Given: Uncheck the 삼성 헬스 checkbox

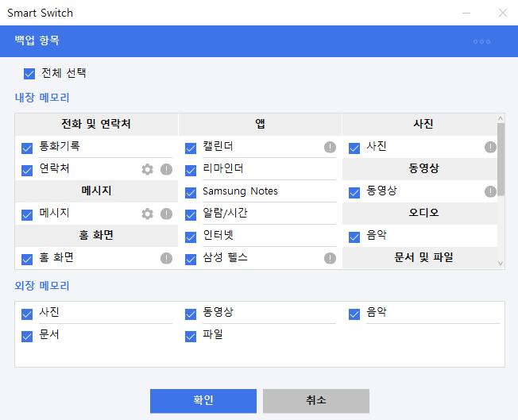Looking at the screenshot, I should pyautogui.click(x=191, y=259).
